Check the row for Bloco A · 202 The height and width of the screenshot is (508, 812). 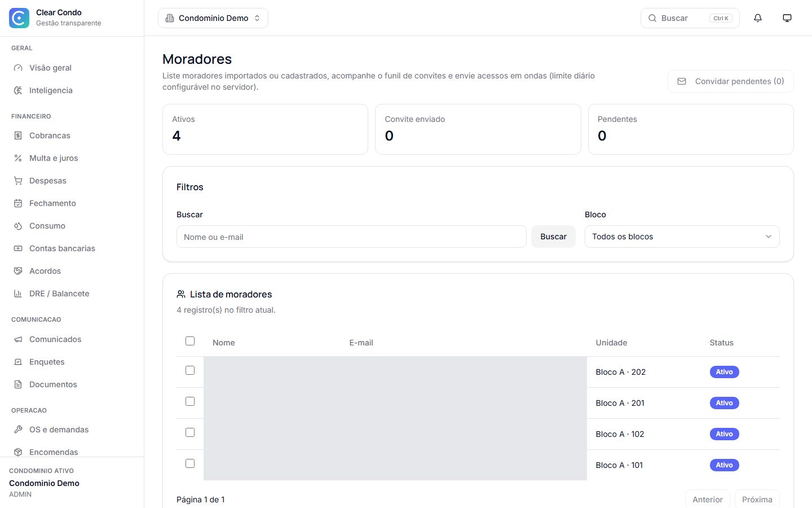(190, 370)
